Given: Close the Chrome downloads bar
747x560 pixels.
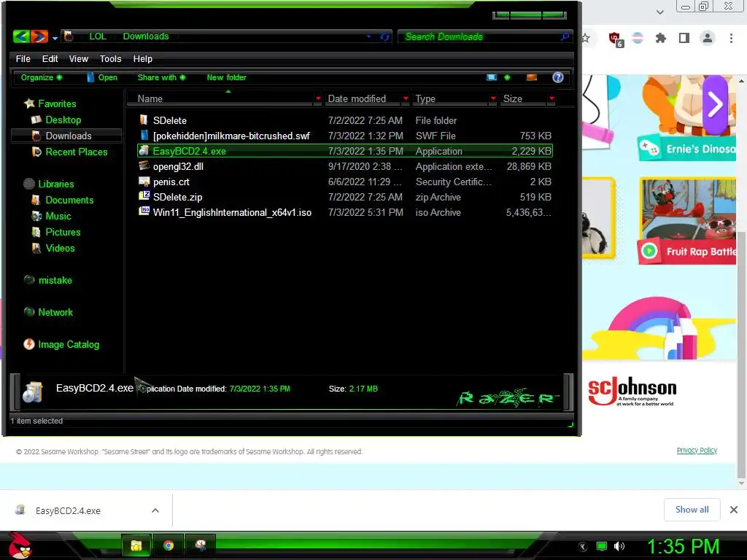Looking at the screenshot, I should pos(734,510).
